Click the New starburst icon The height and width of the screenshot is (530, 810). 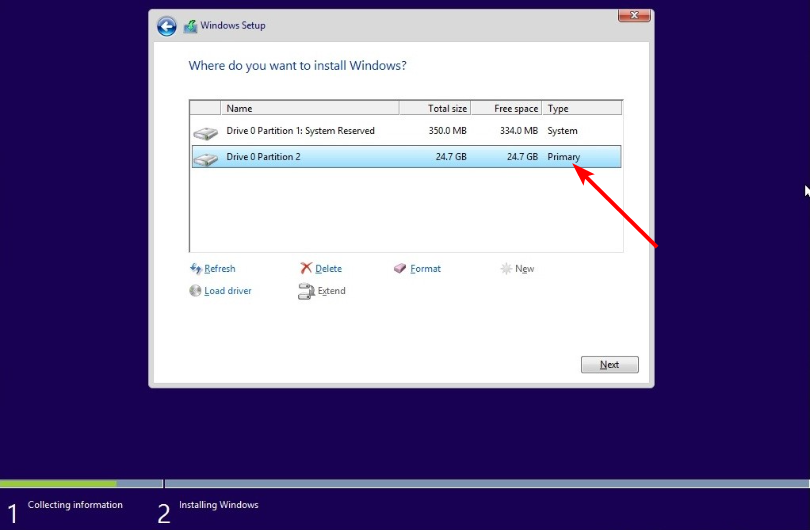pos(506,268)
